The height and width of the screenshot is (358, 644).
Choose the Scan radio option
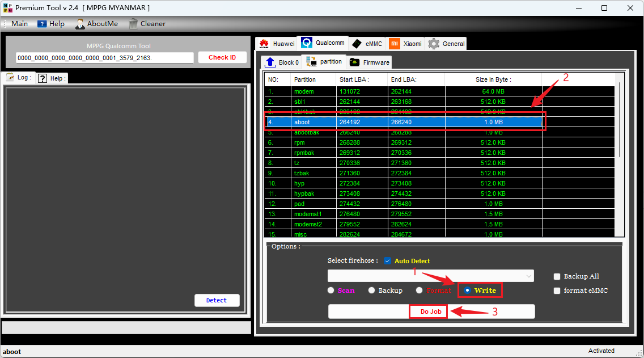(331, 290)
